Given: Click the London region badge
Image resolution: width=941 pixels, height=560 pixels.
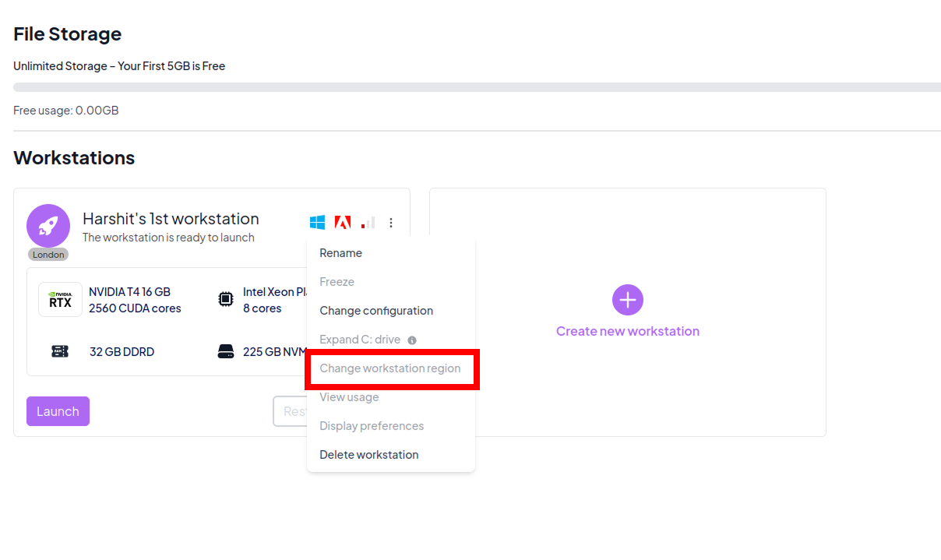Looking at the screenshot, I should click(48, 255).
